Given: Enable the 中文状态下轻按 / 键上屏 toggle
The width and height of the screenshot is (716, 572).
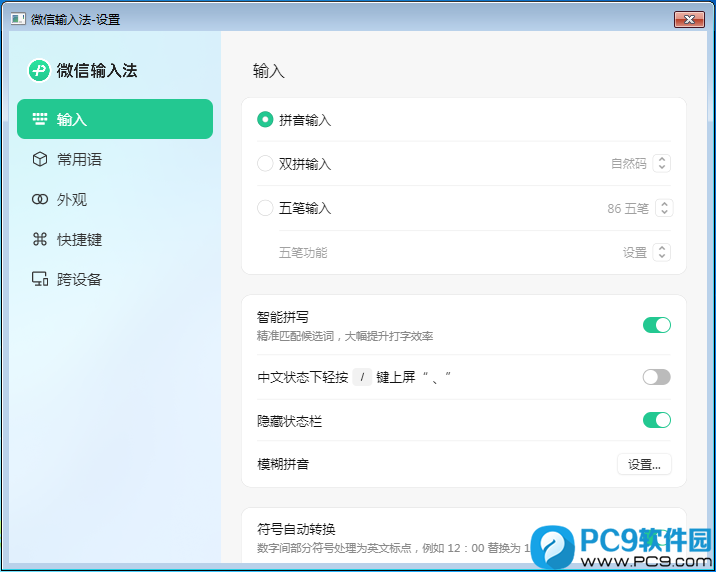Looking at the screenshot, I should pos(657,377).
